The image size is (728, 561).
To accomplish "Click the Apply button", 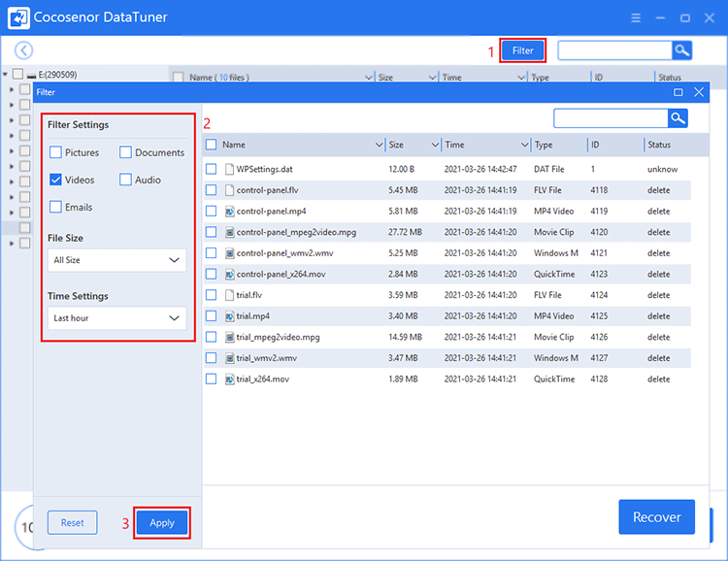I will tap(162, 523).
